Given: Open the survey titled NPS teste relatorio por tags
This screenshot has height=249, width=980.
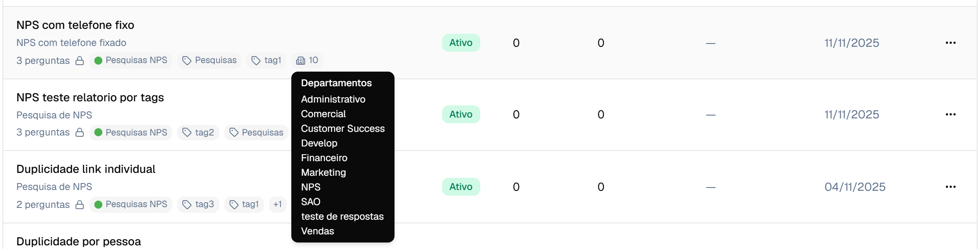Looking at the screenshot, I should pos(90,98).
